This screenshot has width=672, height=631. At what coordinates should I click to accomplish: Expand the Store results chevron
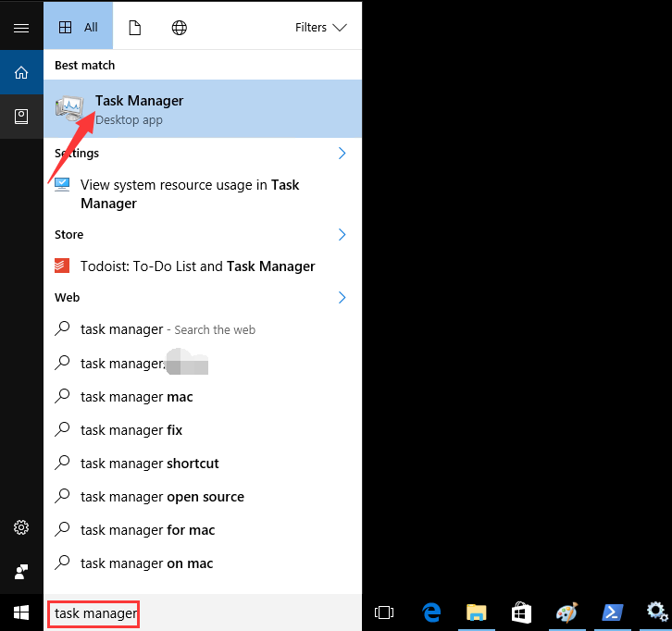pos(342,234)
